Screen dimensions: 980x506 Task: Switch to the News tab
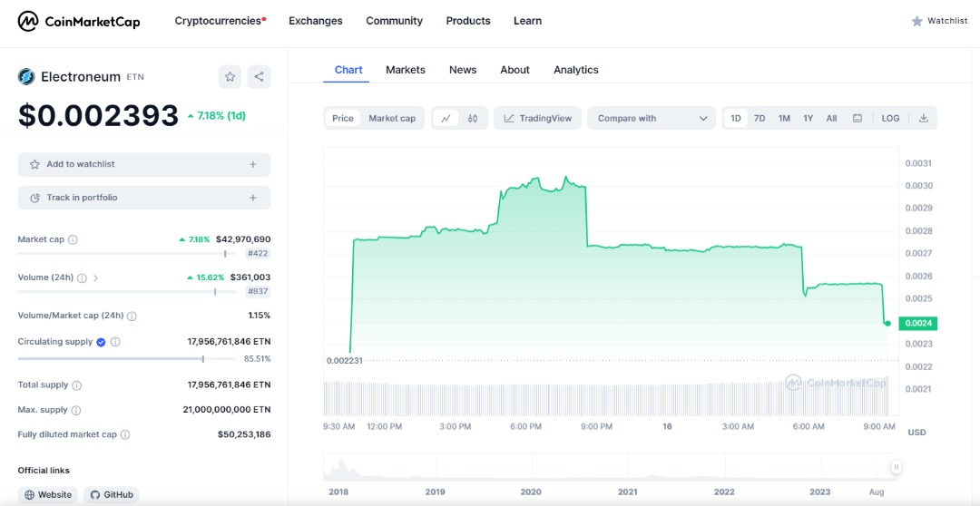click(463, 70)
